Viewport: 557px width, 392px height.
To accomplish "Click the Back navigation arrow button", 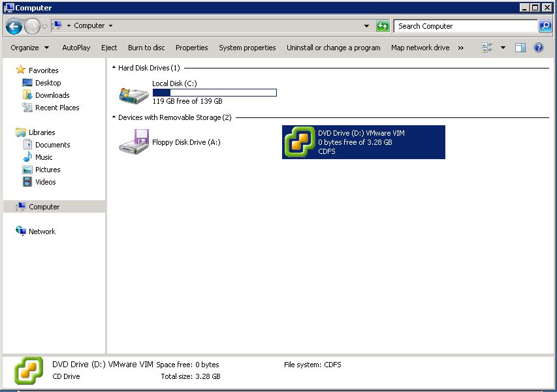I will [x=14, y=26].
